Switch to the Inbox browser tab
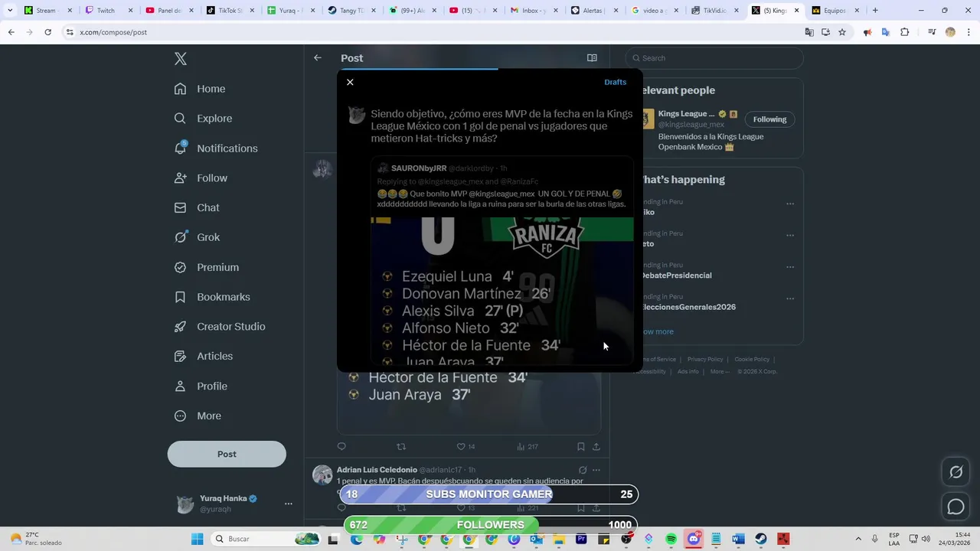This screenshot has height=551, width=980. click(533, 11)
